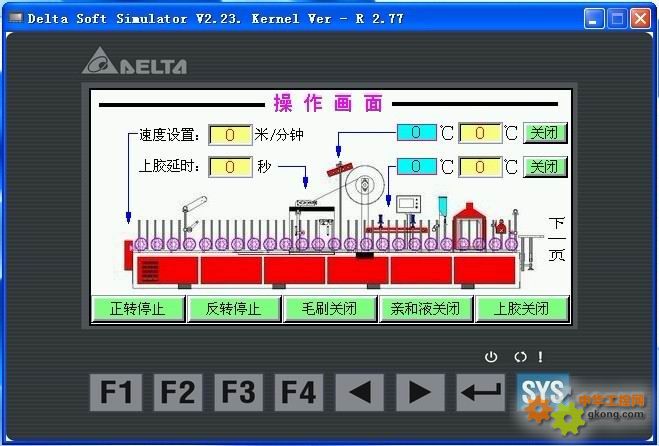Select the lower yellow temperature setpoint field

[x=480, y=167]
